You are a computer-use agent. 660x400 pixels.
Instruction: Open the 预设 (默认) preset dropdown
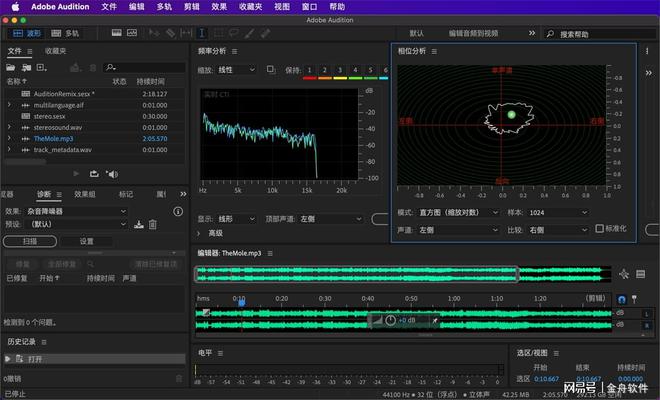[x=76, y=224]
